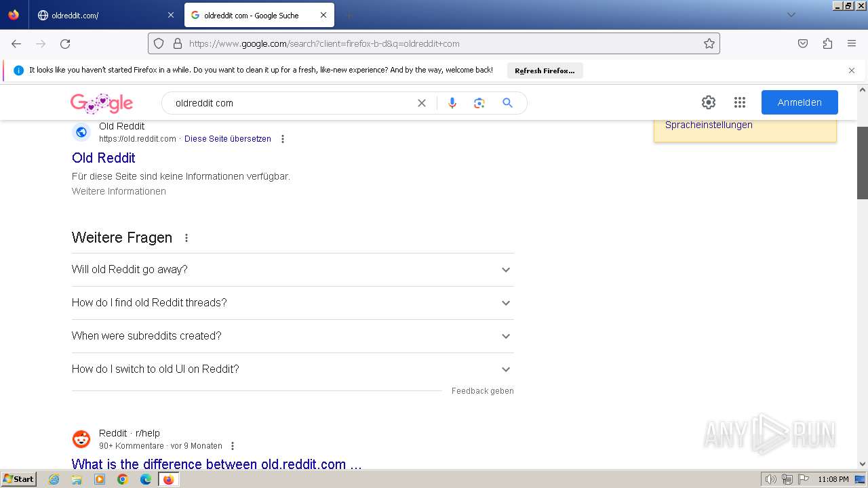Click the network tray icon
The height and width of the screenshot is (488, 868).
click(x=787, y=479)
